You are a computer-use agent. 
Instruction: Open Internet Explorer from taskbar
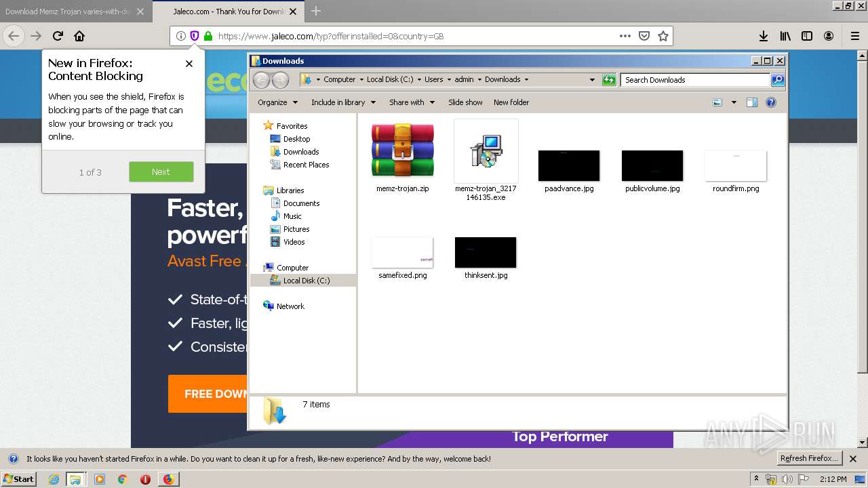(x=54, y=479)
